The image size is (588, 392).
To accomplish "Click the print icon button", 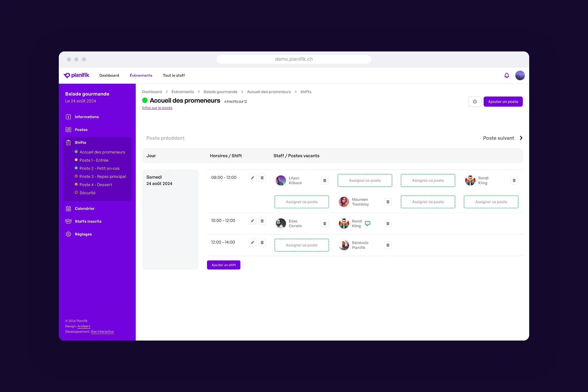I will [x=475, y=101].
